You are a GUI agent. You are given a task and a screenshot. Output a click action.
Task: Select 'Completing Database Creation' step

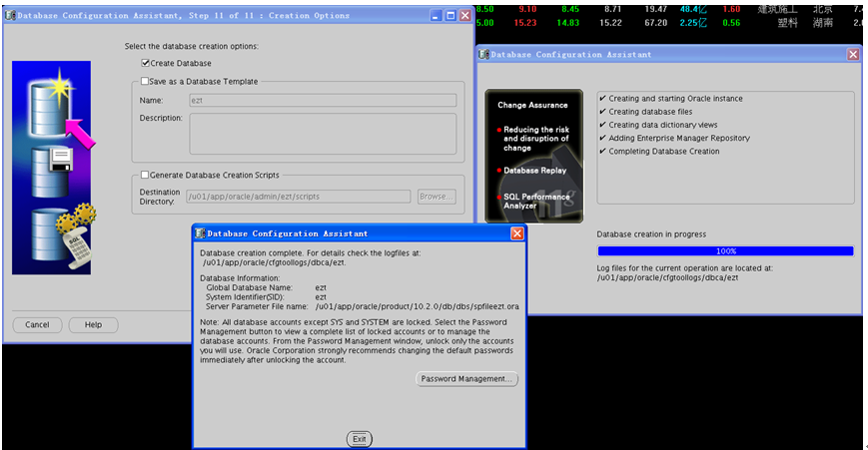[663, 152]
